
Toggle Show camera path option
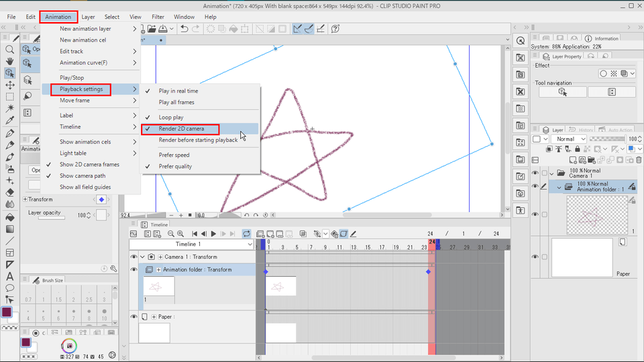point(91,176)
